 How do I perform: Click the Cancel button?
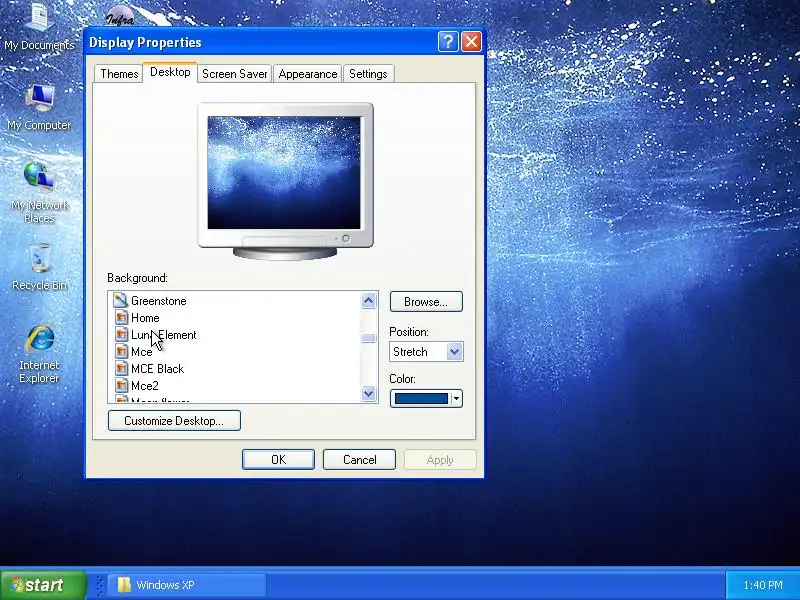click(359, 460)
